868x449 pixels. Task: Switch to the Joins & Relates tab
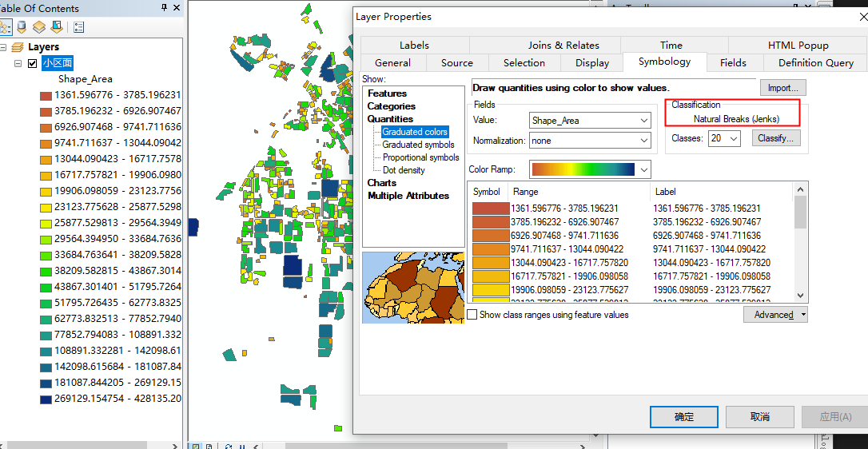(563, 46)
